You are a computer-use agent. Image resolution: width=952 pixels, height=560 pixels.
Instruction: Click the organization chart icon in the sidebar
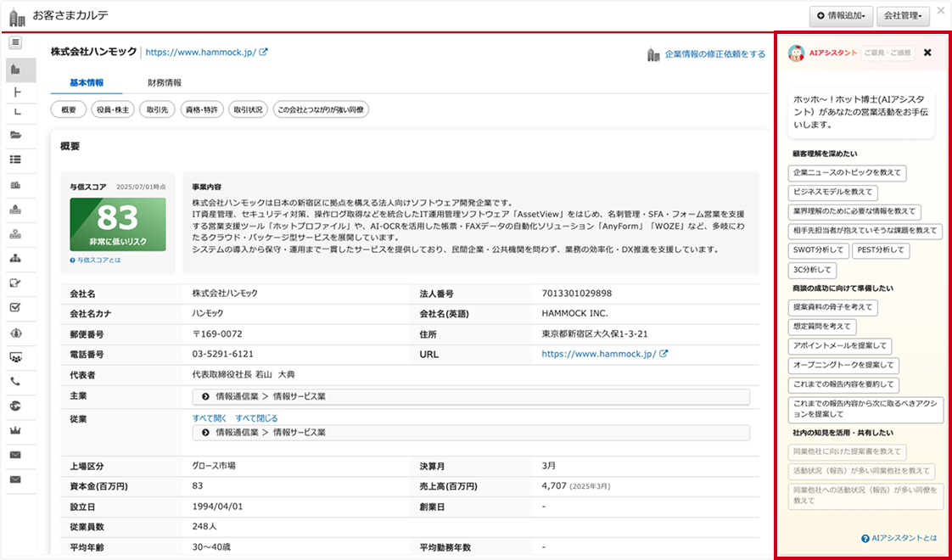16,258
